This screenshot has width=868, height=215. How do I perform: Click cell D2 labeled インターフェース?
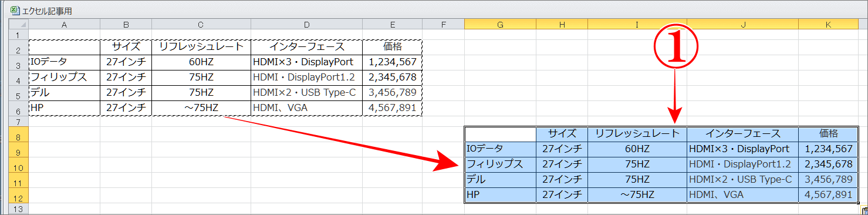coord(306,47)
